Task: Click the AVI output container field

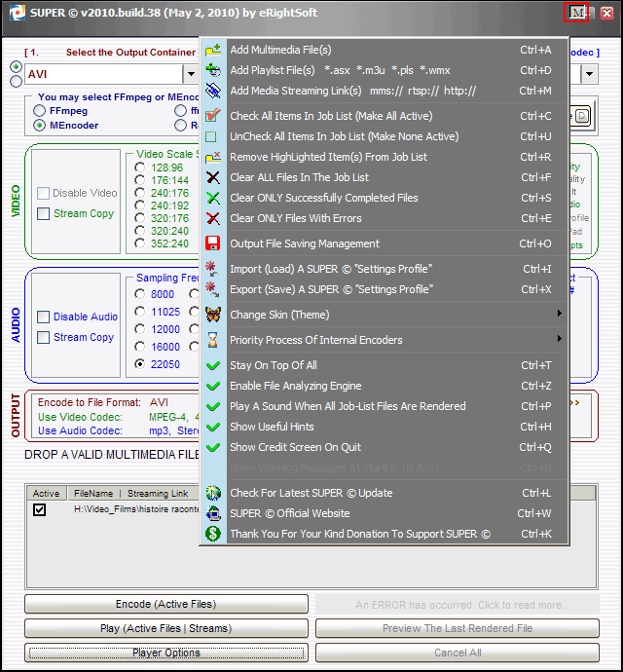Action: point(104,74)
